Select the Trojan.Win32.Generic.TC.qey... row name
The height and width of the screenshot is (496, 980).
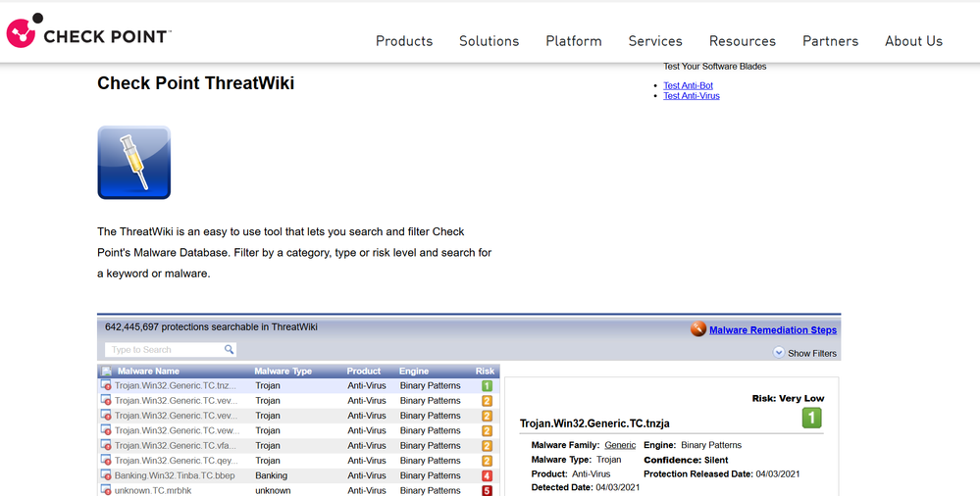177,461
